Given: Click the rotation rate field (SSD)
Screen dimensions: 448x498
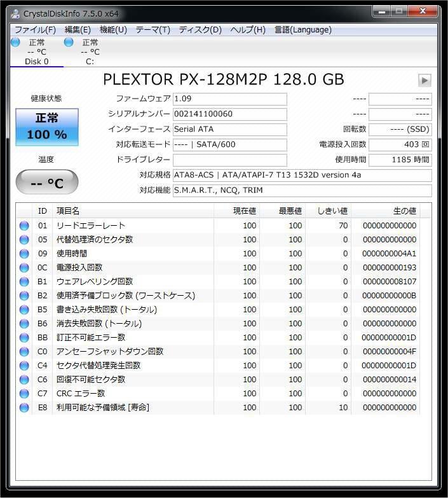Looking at the screenshot, I should point(400,130).
